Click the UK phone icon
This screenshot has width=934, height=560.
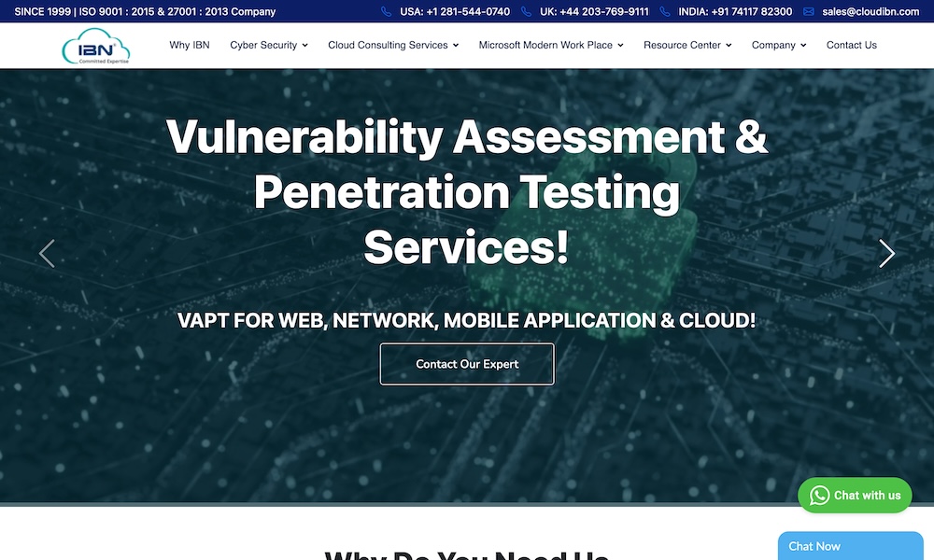click(x=527, y=12)
